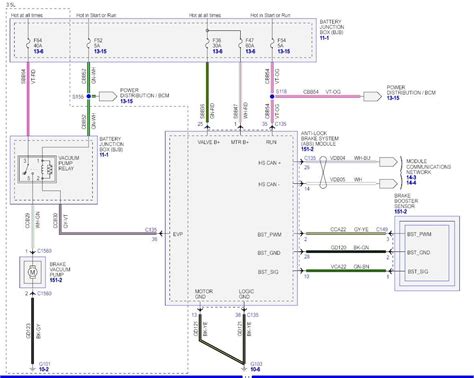
Task: Open the 13-15 link under fuse F52
Action: pyautogui.click(x=100, y=51)
